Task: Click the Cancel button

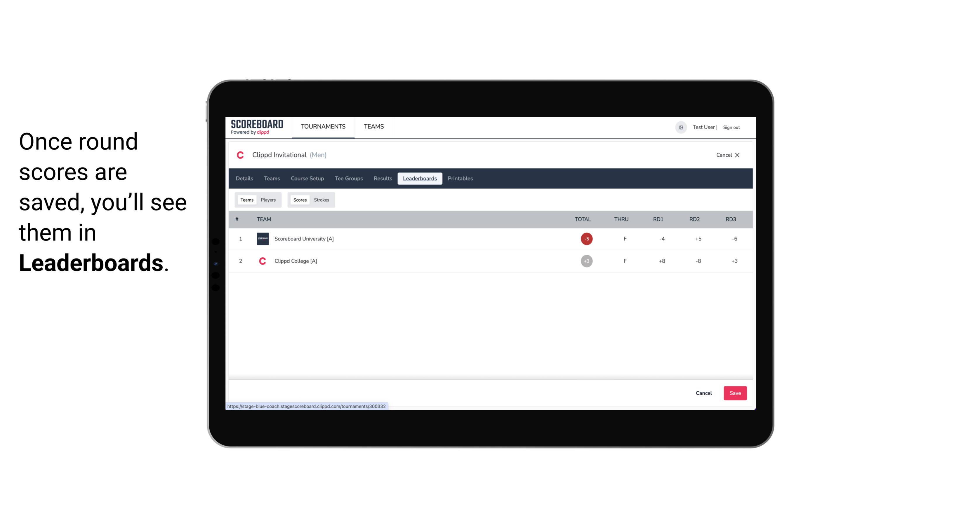Action: point(703,393)
